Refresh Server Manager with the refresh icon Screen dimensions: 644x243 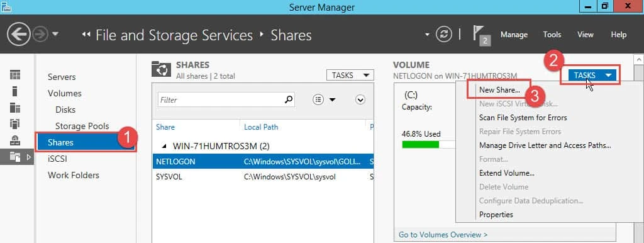[x=443, y=35]
